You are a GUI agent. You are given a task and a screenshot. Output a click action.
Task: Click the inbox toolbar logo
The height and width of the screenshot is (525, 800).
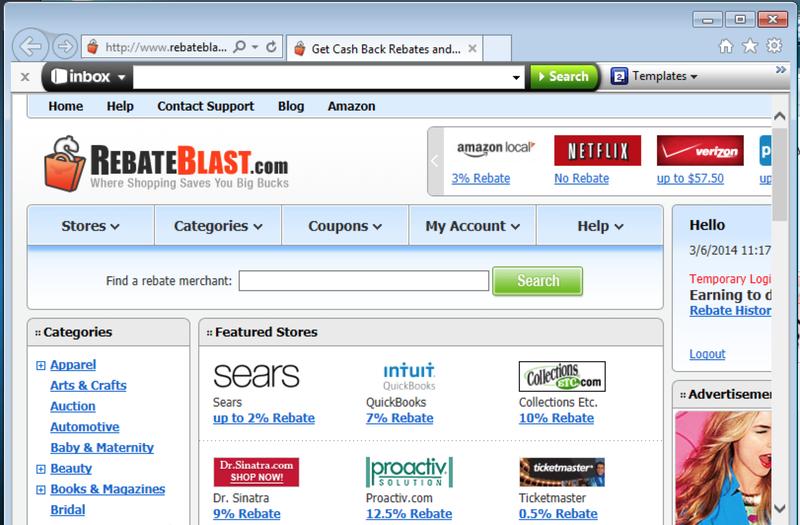pos(81,77)
